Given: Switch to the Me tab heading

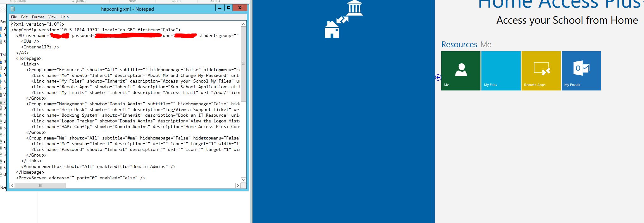Looking at the screenshot, I should [486, 45].
